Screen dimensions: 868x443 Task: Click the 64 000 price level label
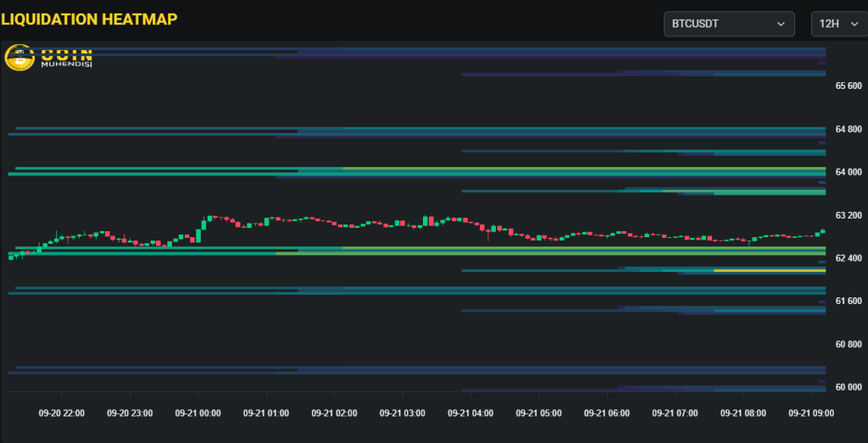click(848, 172)
